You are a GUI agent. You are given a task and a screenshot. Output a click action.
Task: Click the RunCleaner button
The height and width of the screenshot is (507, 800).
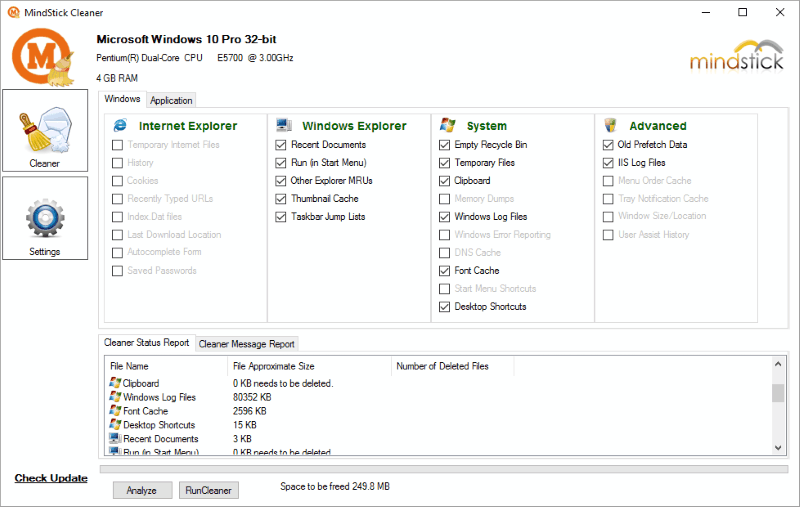pyautogui.click(x=208, y=490)
